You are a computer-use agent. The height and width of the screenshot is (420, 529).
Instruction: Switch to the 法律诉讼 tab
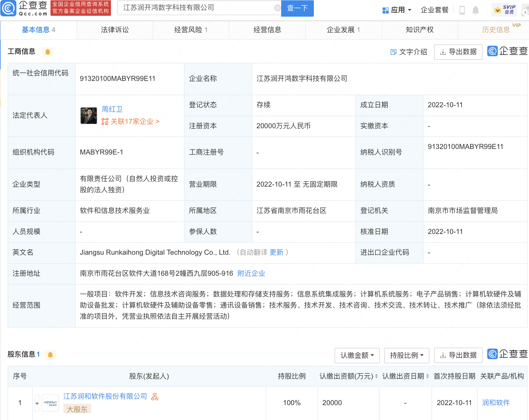point(115,30)
